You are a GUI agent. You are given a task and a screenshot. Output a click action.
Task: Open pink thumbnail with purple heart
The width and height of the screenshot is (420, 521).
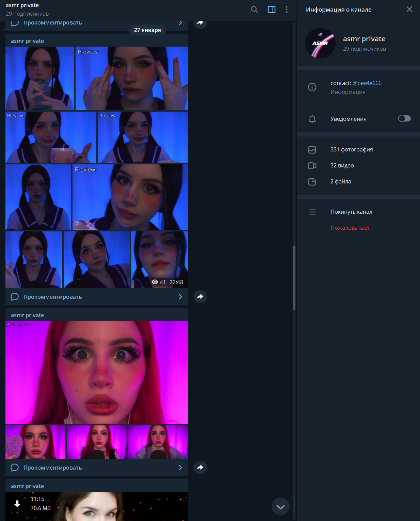point(35,442)
